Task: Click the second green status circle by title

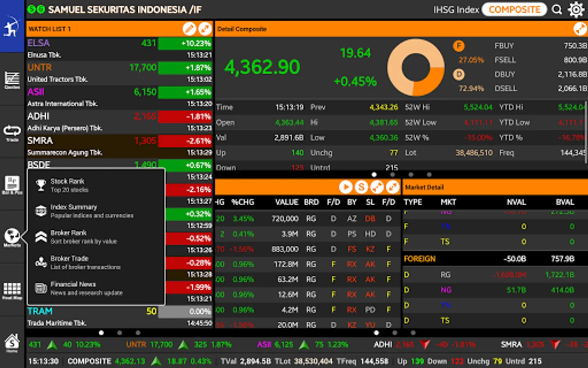Action: point(41,9)
